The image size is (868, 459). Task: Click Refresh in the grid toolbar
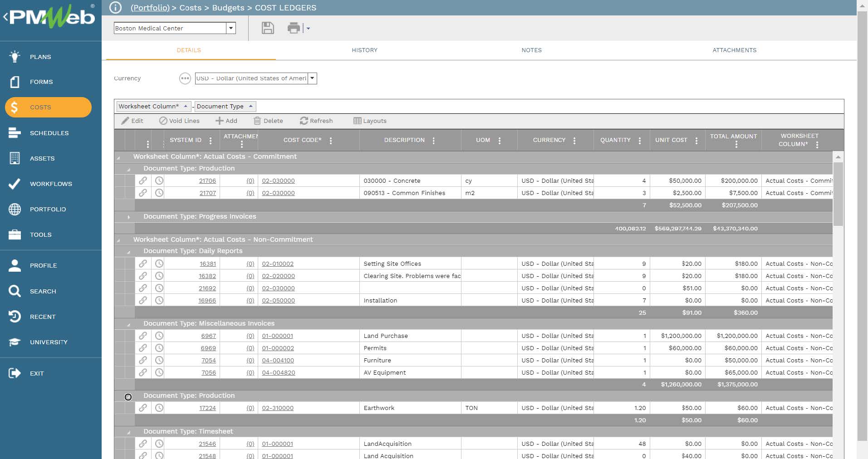tap(316, 121)
